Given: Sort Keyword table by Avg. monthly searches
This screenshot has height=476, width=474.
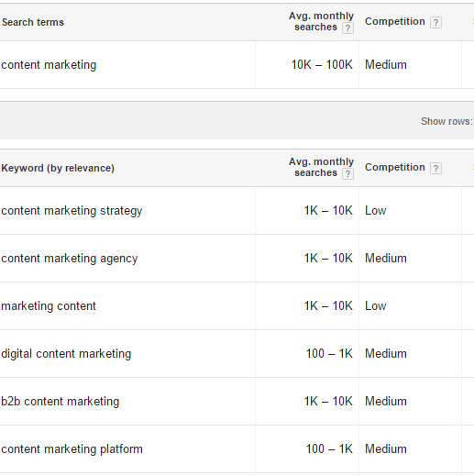Looking at the screenshot, I should click(321, 167).
